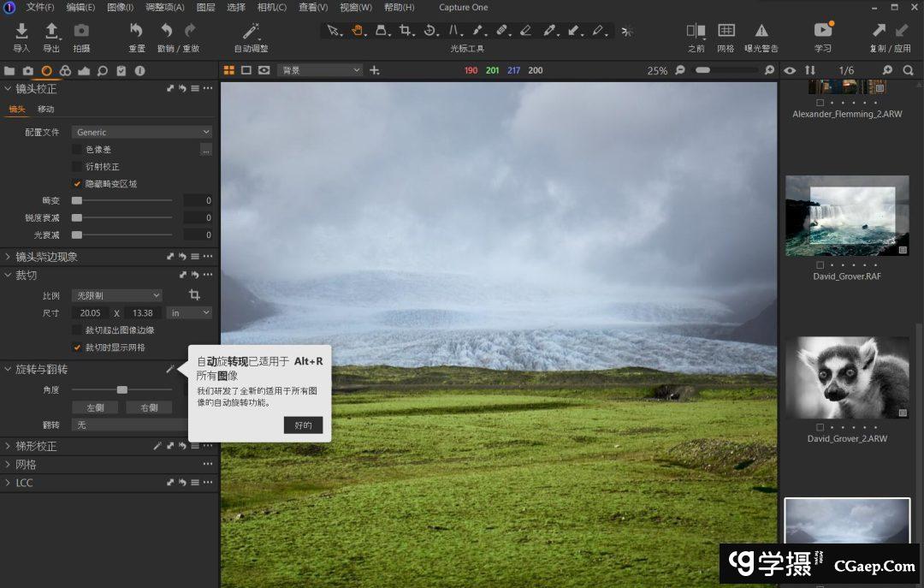This screenshot has width=924, height=588.
Task: Click the Capture (拍摄) camera icon
Action: pos(81,32)
